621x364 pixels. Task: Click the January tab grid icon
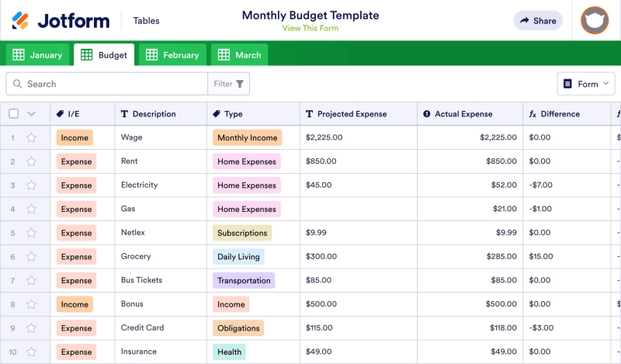point(19,55)
